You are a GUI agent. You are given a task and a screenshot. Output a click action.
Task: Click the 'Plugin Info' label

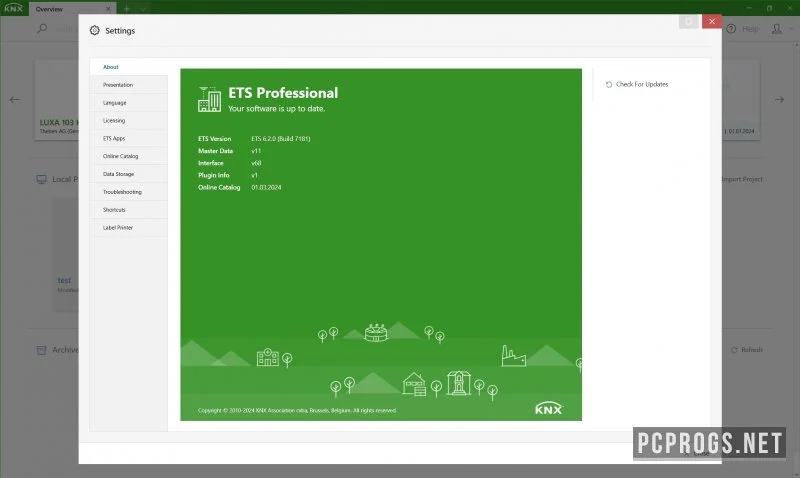click(x=213, y=175)
